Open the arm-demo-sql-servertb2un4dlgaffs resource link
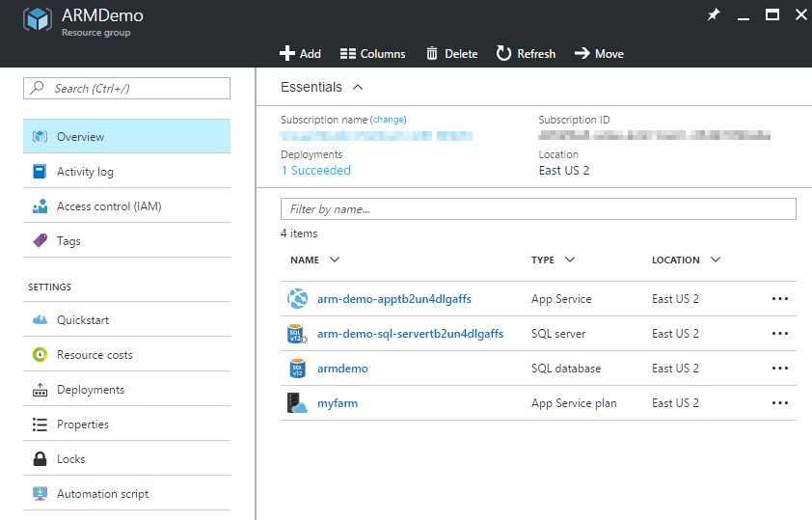The height and width of the screenshot is (520, 812). point(410,334)
